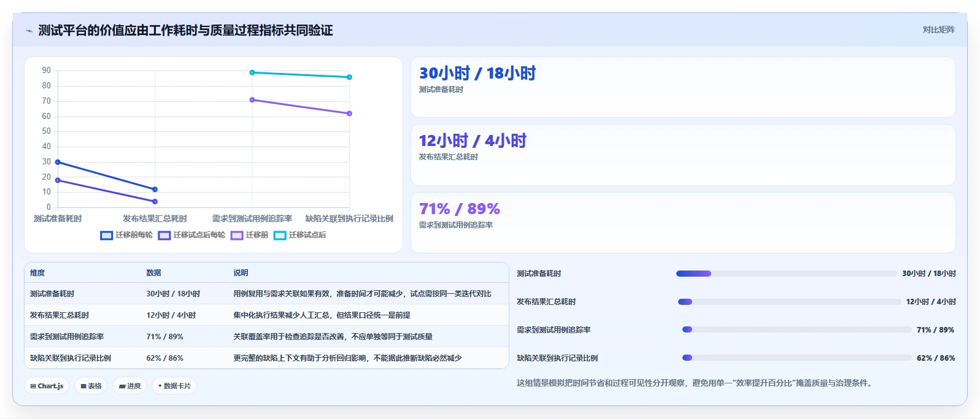Click the 30 data point on the dark blue line
The height and width of the screenshot is (419, 980).
click(58, 162)
